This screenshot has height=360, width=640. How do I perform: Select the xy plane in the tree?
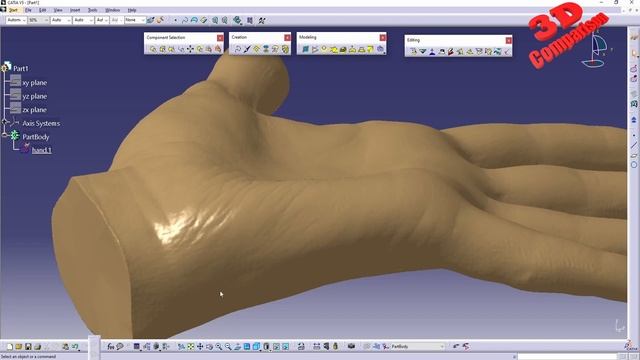(x=34, y=83)
